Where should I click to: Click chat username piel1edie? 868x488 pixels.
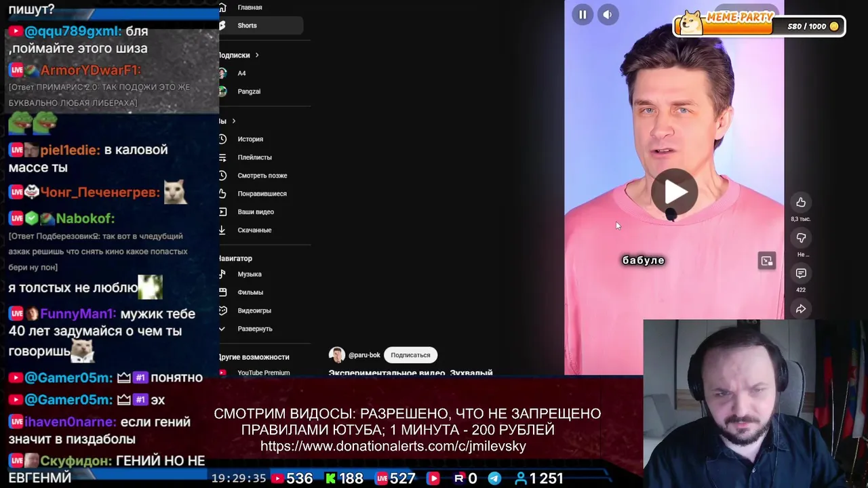click(x=70, y=150)
